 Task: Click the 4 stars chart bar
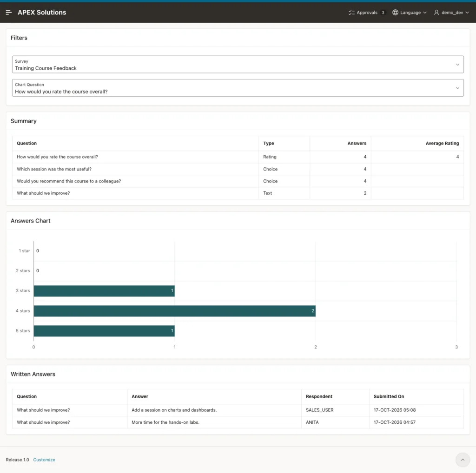175,311
